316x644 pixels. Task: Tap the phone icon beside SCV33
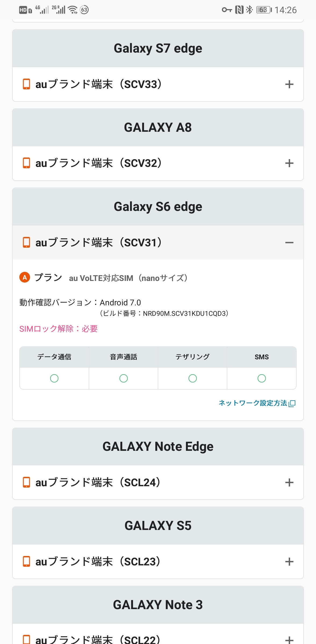pos(26,84)
